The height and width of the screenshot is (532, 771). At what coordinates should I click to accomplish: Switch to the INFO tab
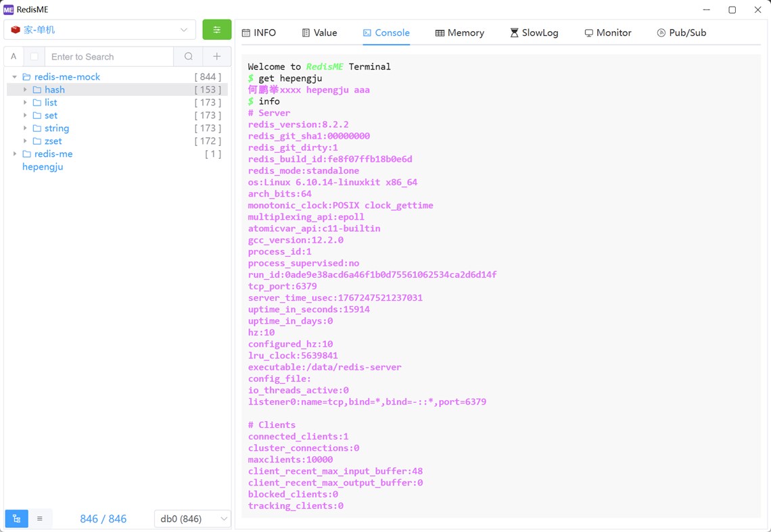click(x=259, y=32)
